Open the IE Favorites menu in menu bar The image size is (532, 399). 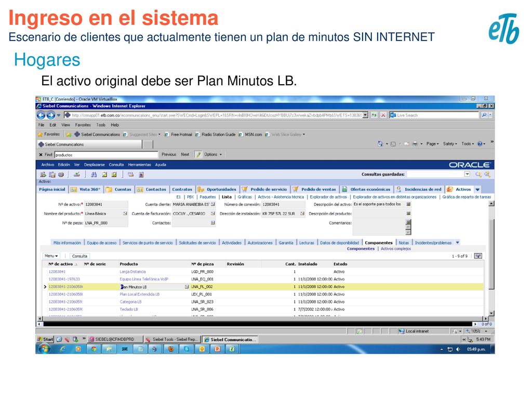(x=83, y=125)
